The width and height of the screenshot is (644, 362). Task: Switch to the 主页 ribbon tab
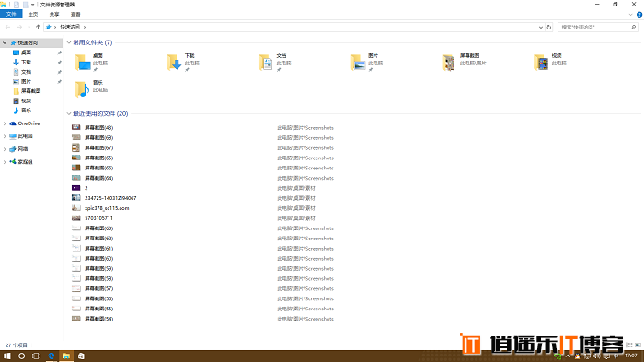click(33, 14)
